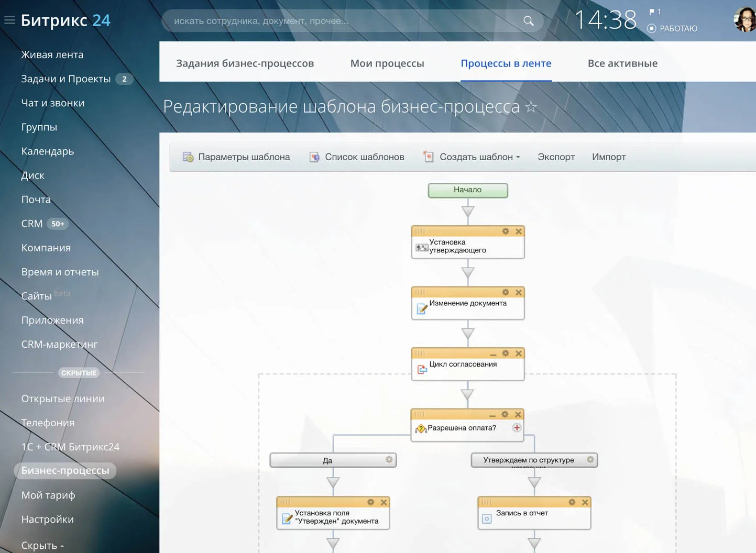Viewport: 756px width, 553px height.
Task: Click Параметры шаблона button
Action: pyautogui.click(x=236, y=157)
